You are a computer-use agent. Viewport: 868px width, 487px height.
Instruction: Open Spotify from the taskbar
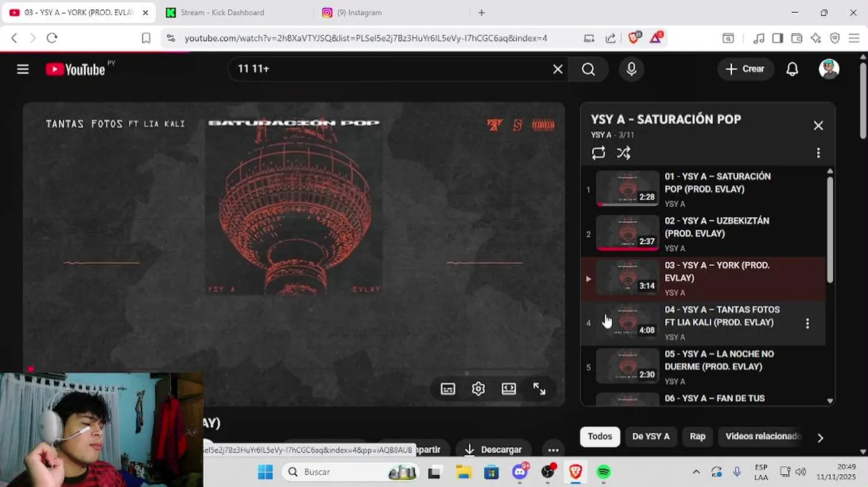click(604, 472)
